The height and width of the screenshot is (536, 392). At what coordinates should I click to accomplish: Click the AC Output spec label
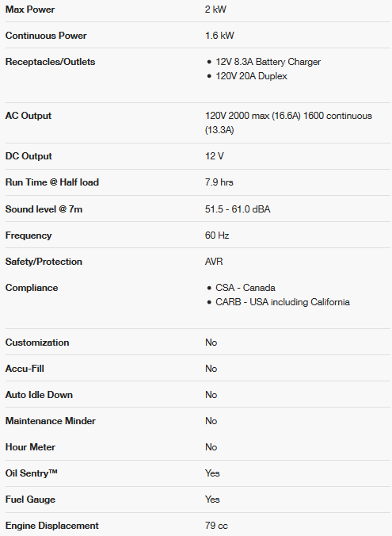29,116
